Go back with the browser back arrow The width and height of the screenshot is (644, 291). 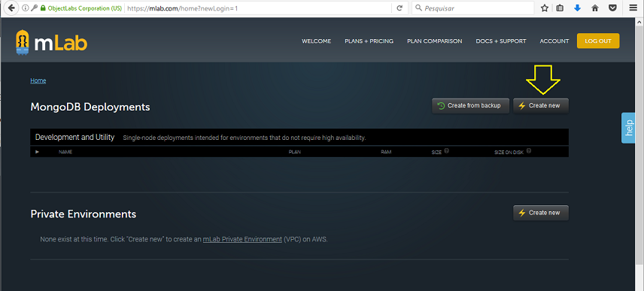tap(11, 8)
